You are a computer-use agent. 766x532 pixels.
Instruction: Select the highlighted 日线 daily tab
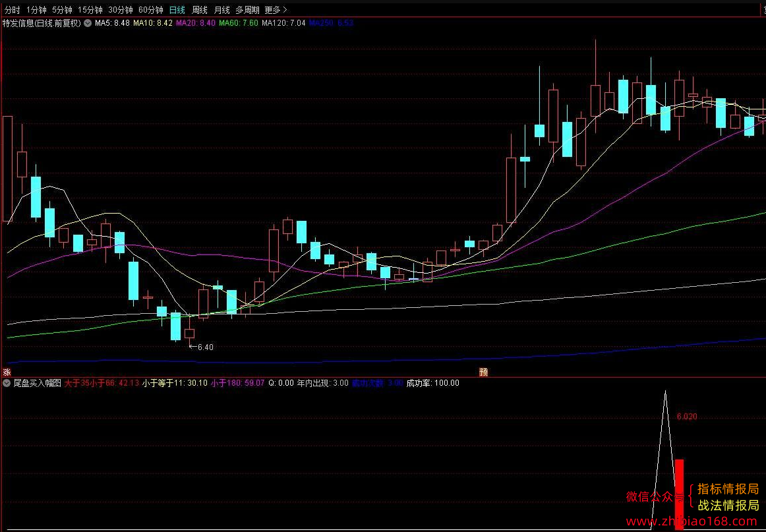pos(177,10)
